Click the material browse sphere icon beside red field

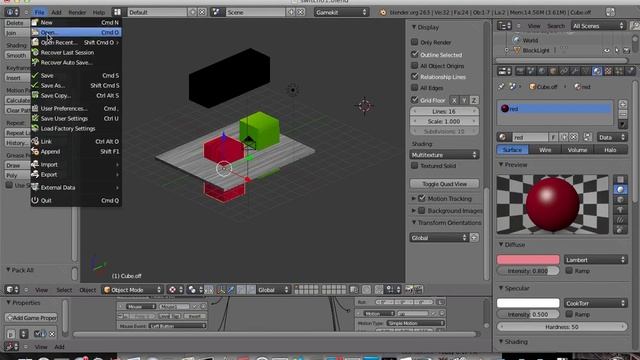[x=503, y=137]
